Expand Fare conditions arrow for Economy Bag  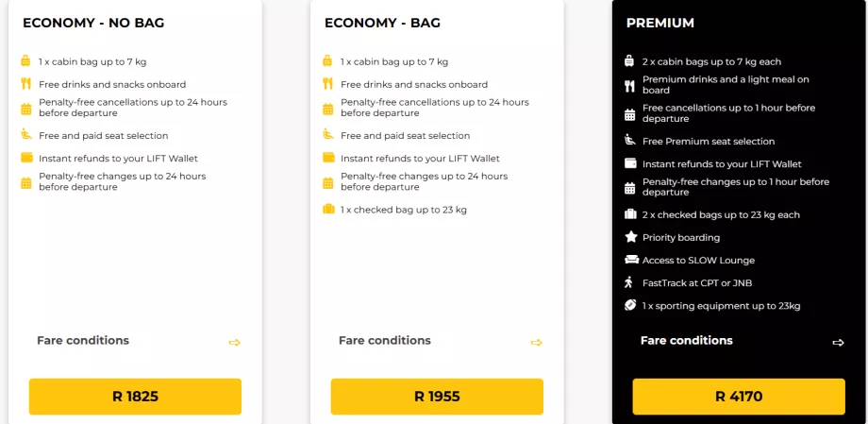click(x=537, y=343)
